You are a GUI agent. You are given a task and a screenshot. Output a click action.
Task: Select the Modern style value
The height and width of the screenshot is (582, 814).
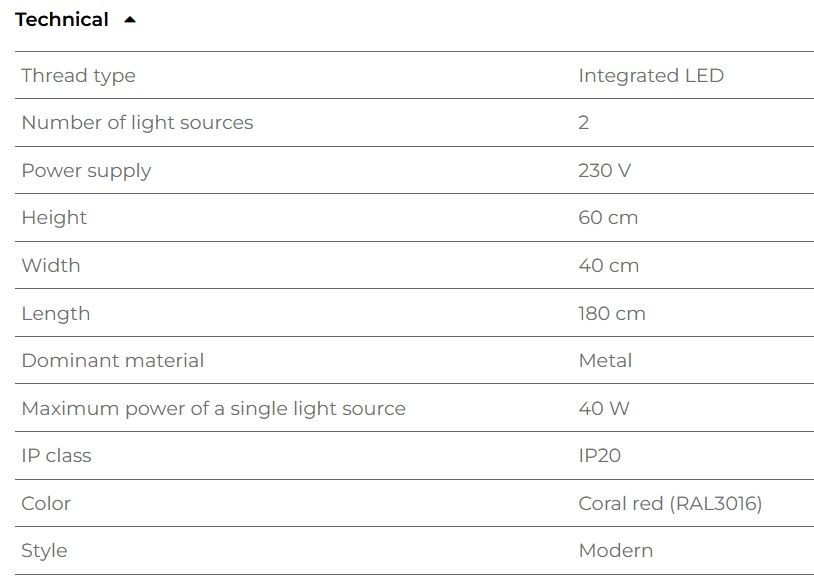click(x=616, y=550)
